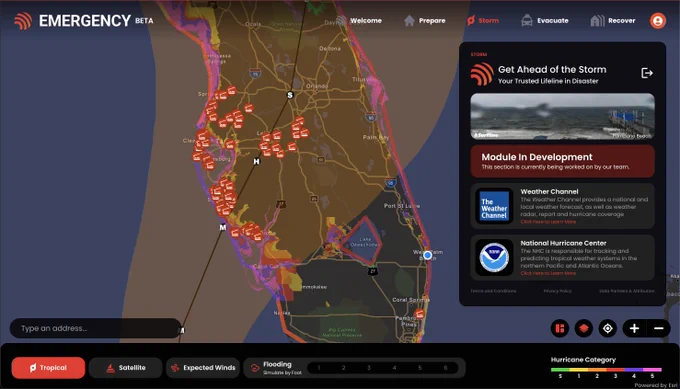Set flooding simulation to 6 feet

[445, 368]
